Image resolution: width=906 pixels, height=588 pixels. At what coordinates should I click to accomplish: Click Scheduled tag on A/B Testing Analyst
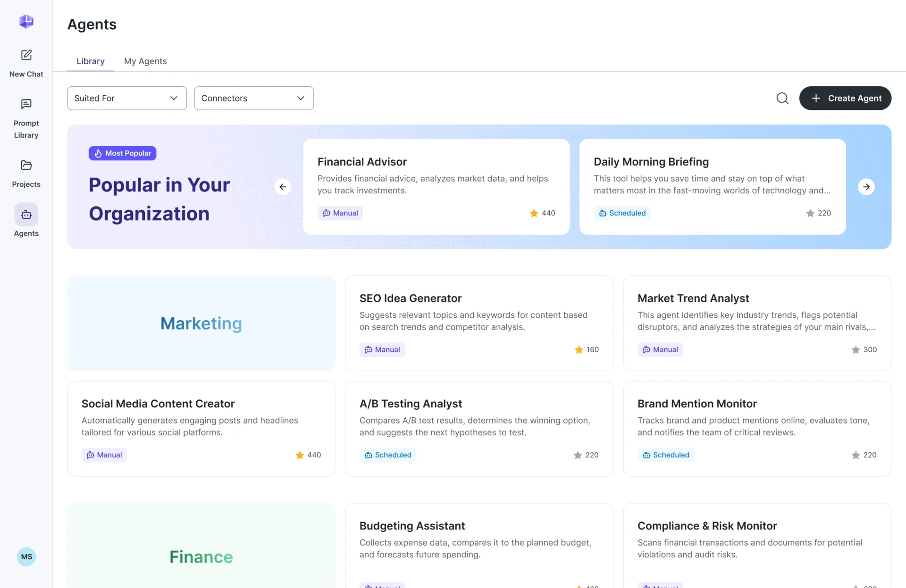click(x=388, y=455)
